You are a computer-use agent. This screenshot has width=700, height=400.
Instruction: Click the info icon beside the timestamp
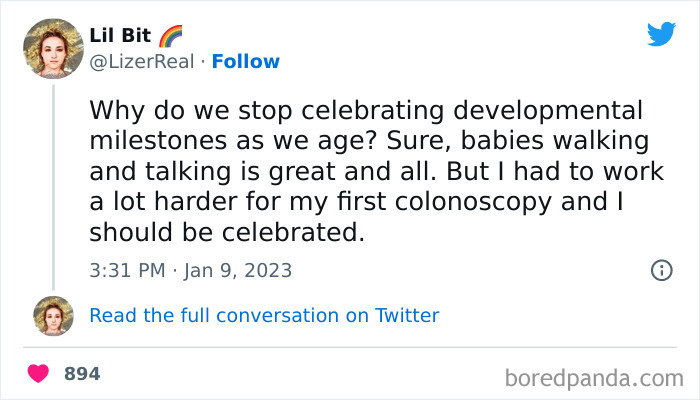click(661, 270)
